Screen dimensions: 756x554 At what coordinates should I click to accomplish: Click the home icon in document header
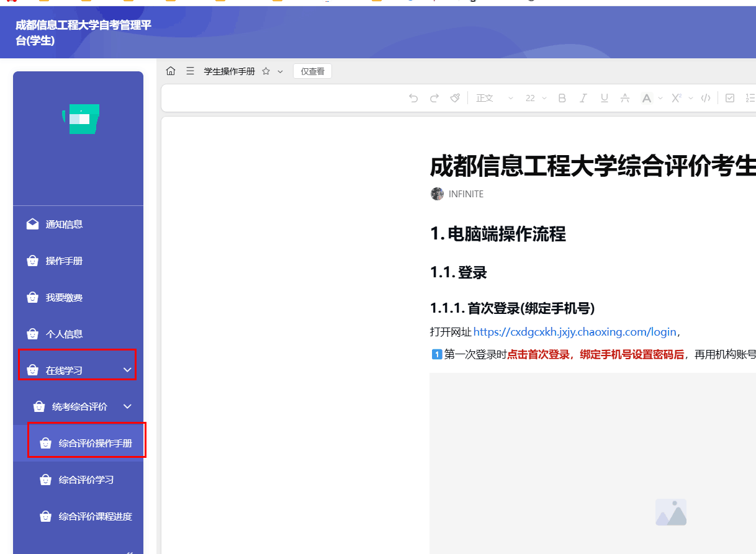[x=171, y=71]
